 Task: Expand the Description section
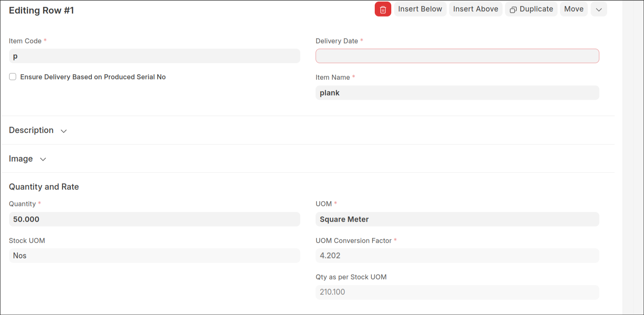pos(38,130)
